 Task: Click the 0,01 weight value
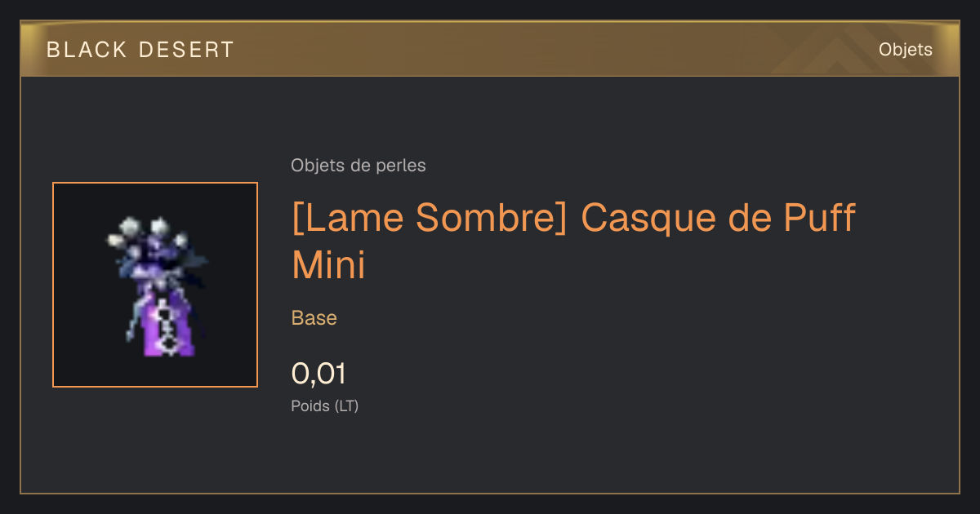318,374
